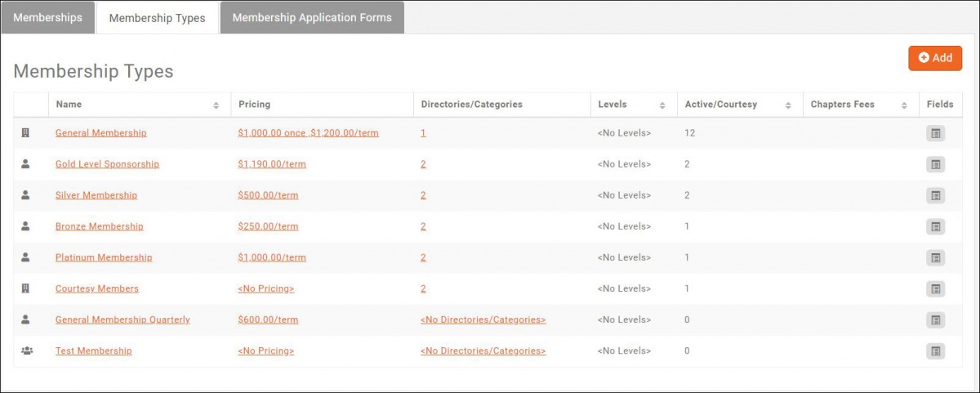This screenshot has height=393, width=980.
Task: Open Fields icon for General Membership Quarterly row
Action: click(x=936, y=319)
